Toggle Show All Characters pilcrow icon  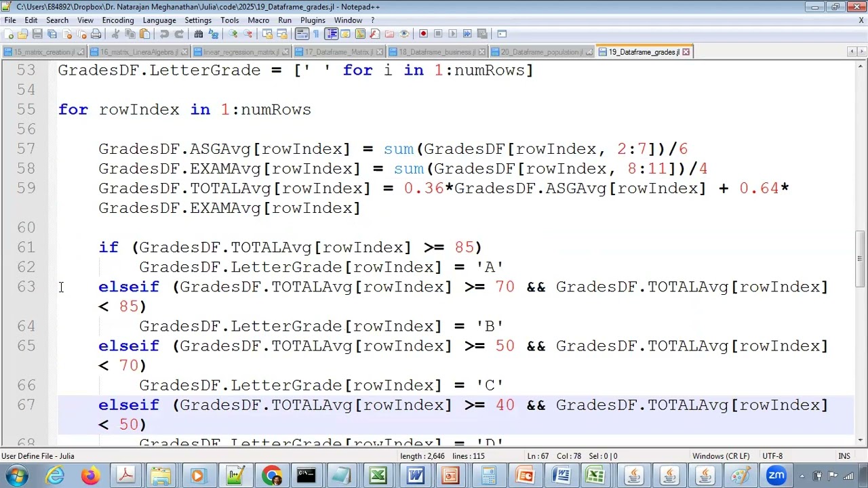(316, 34)
